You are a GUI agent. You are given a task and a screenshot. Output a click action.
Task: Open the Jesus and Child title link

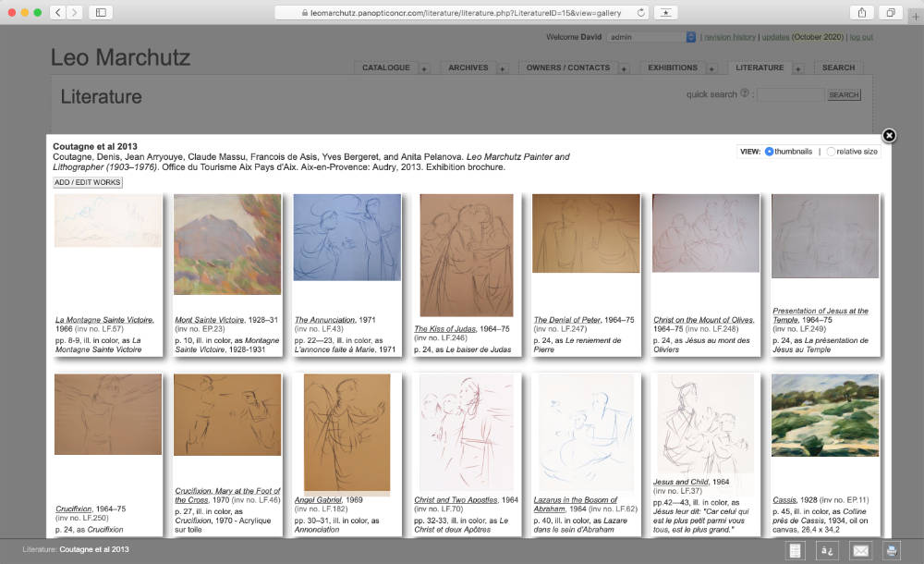681,482
